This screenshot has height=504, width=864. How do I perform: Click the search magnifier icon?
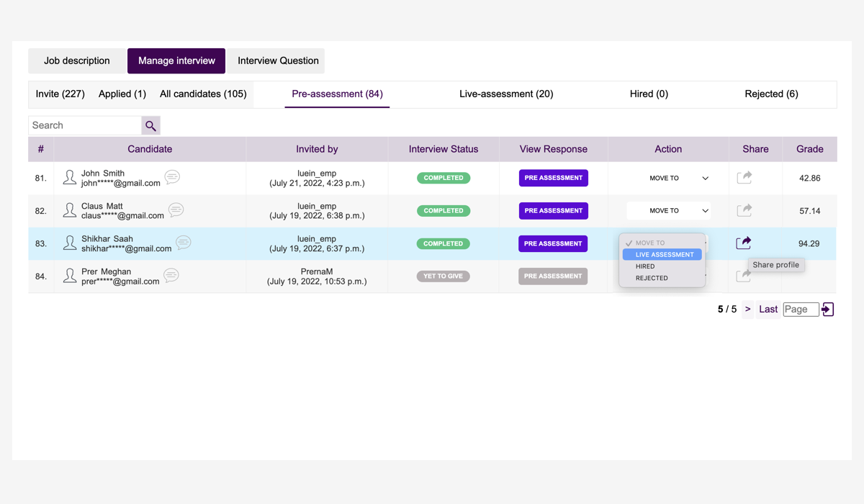150,125
